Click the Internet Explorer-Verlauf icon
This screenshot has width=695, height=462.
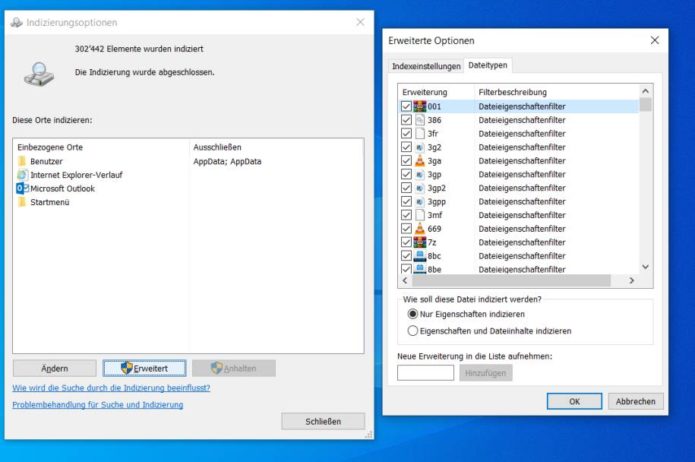(22, 174)
